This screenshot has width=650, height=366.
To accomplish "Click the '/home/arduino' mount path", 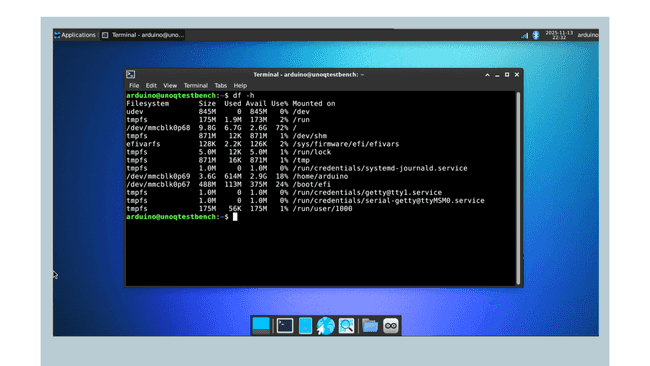I will 320,177.
